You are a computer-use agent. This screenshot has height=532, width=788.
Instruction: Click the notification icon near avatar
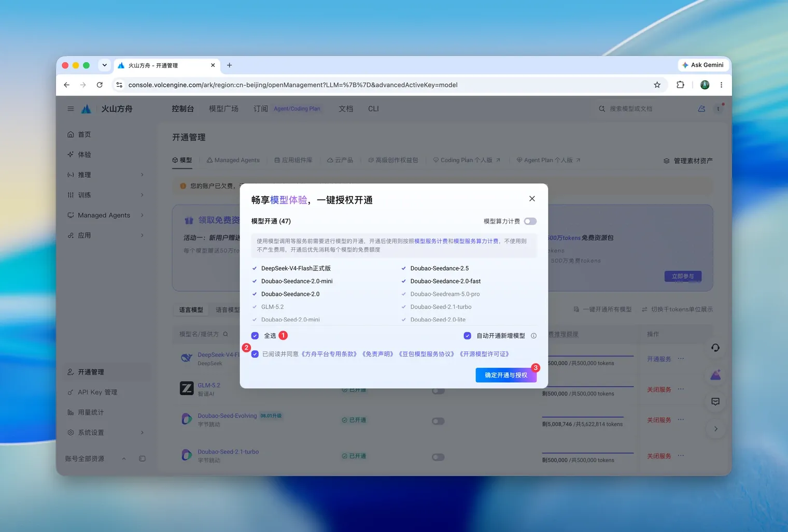click(701, 109)
